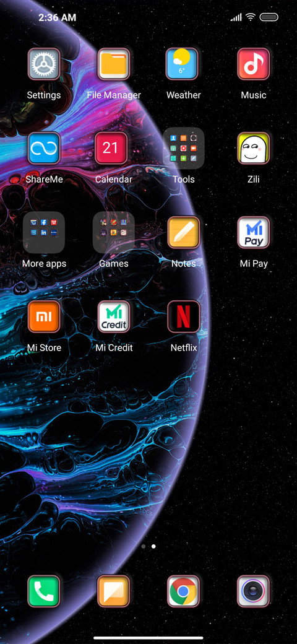This screenshot has width=297, height=644.
Task: Tap the battery indicator in status bar
Action: [269, 17]
